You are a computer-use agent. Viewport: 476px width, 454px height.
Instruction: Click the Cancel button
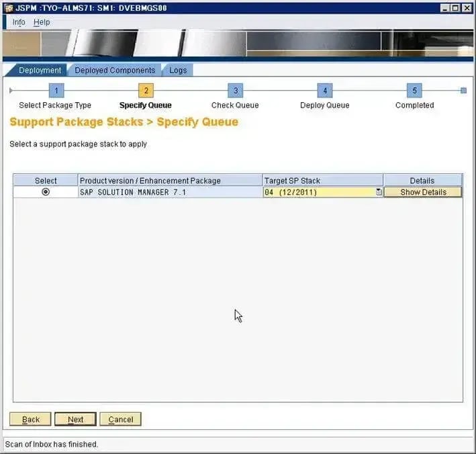tap(121, 419)
